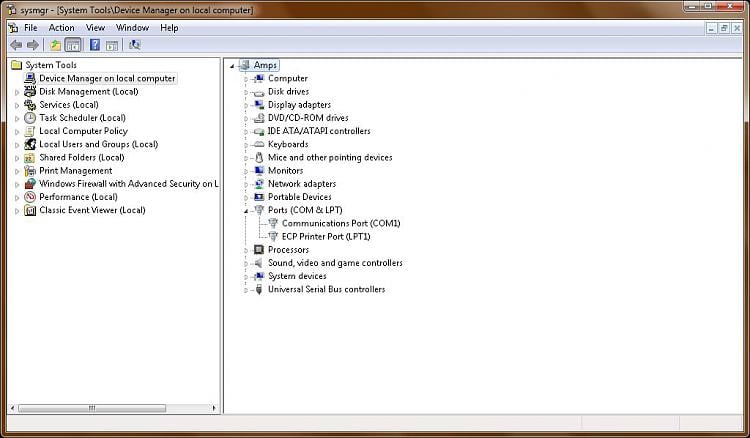Click the Local Users and Groups icon
Viewport: 750px width, 438px height.
tap(30, 144)
